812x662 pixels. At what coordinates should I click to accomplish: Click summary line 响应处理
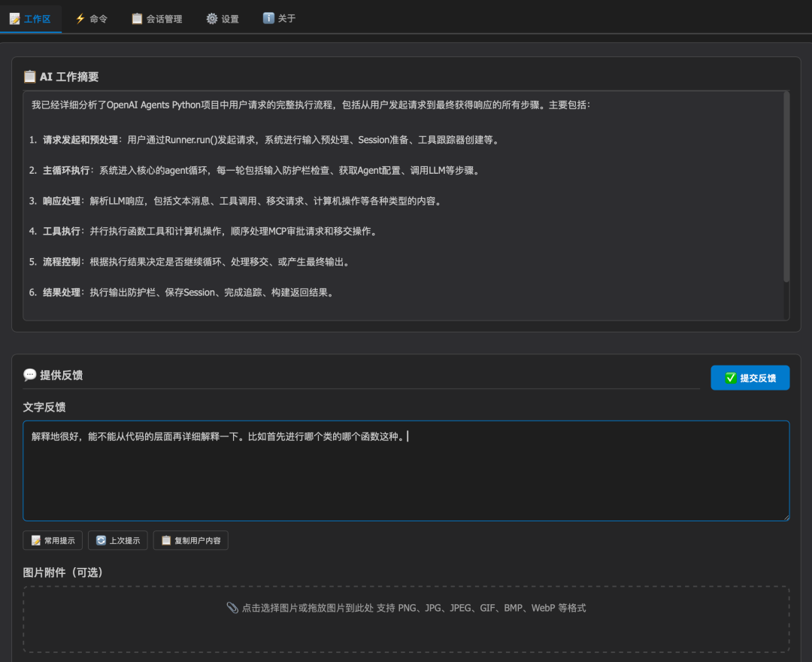pyautogui.click(x=236, y=201)
